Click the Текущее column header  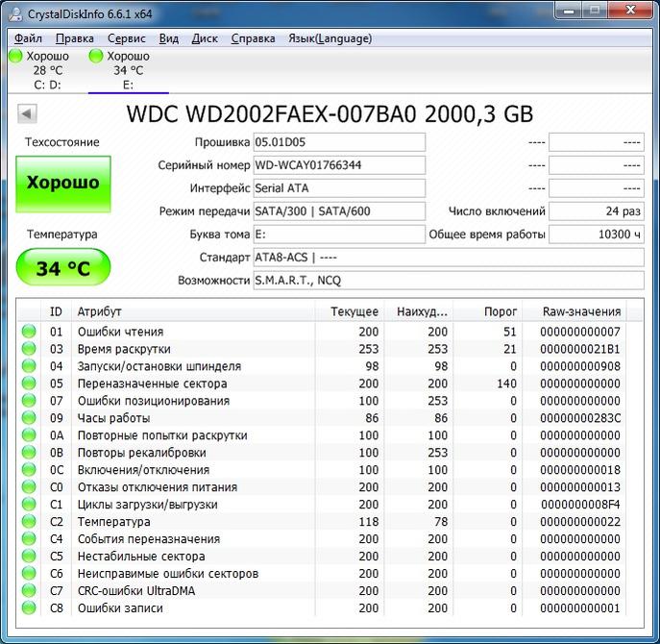pyautogui.click(x=350, y=311)
